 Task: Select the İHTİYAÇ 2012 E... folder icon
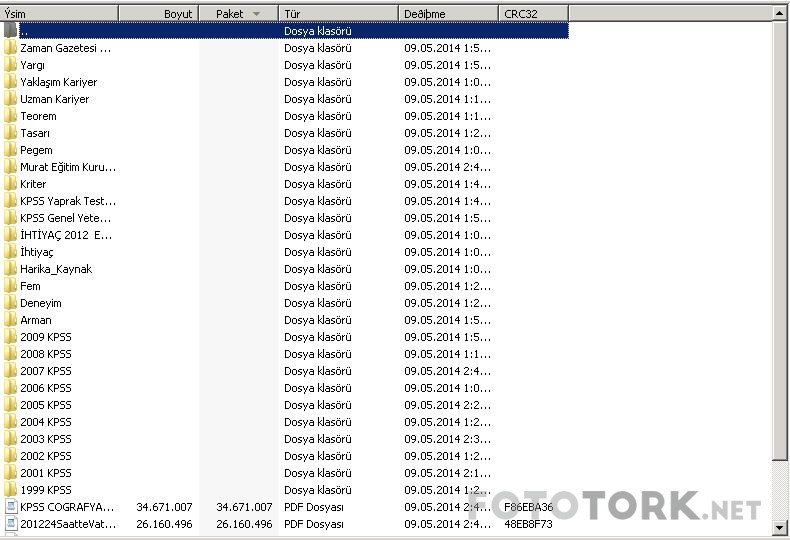tap(10, 235)
